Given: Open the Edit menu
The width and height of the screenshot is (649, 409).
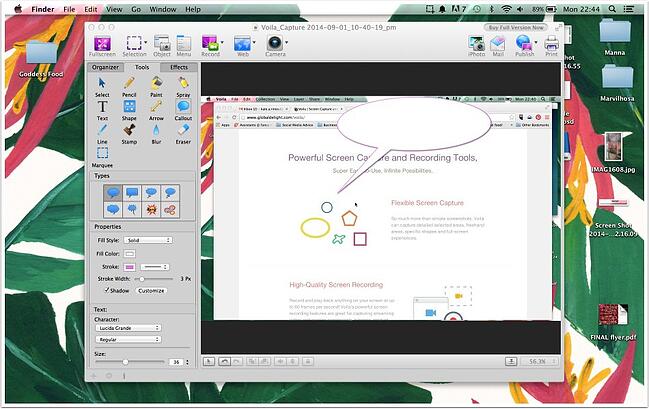Looking at the screenshot, I should pyautogui.click(x=91, y=9).
